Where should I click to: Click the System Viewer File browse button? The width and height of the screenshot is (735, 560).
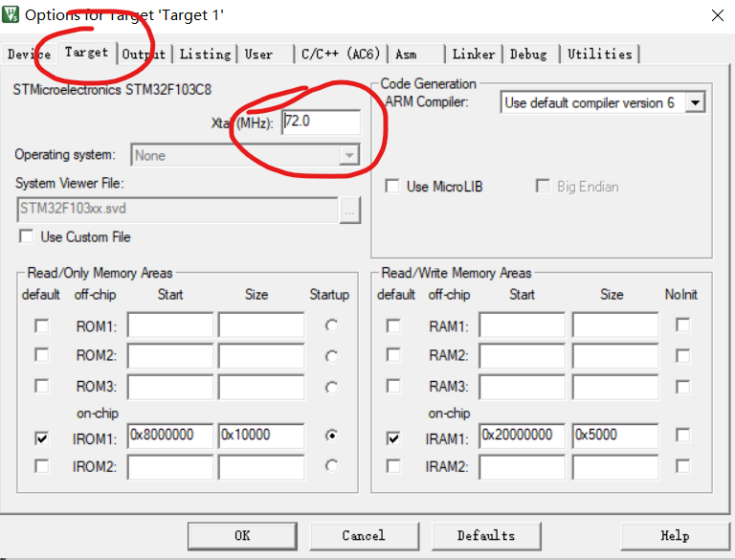[x=349, y=210]
